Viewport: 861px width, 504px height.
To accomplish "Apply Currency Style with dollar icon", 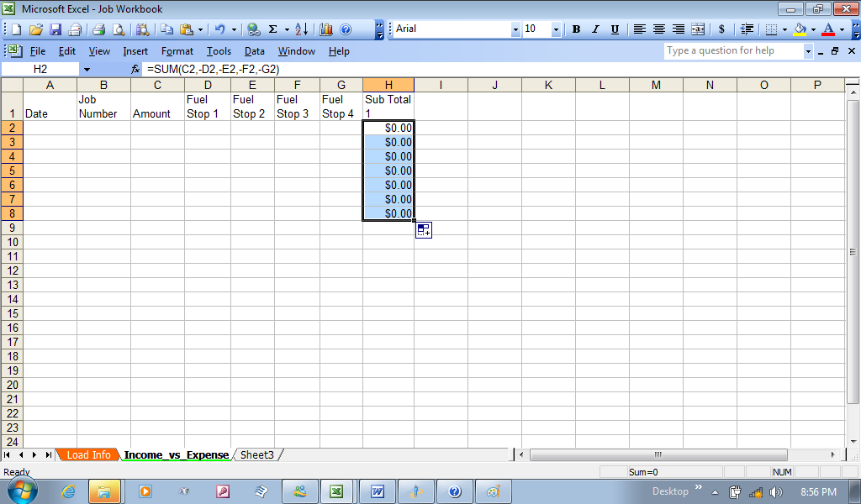I will pyautogui.click(x=721, y=29).
